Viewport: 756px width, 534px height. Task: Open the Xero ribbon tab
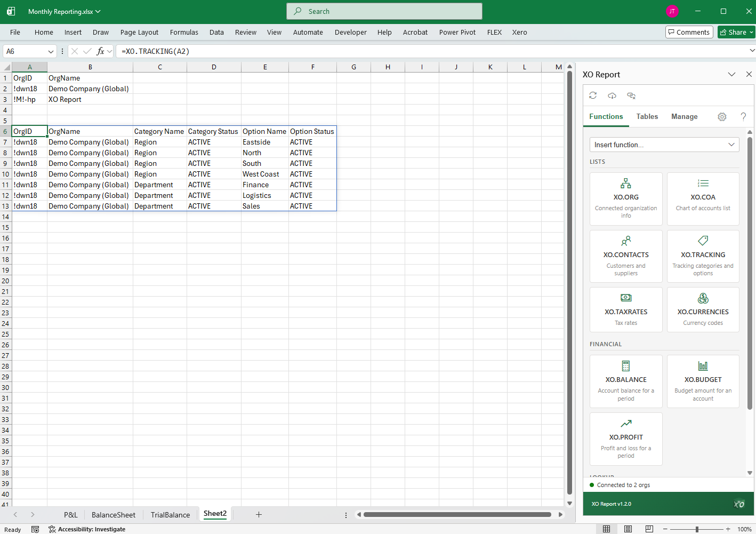pyautogui.click(x=519, y=32)
